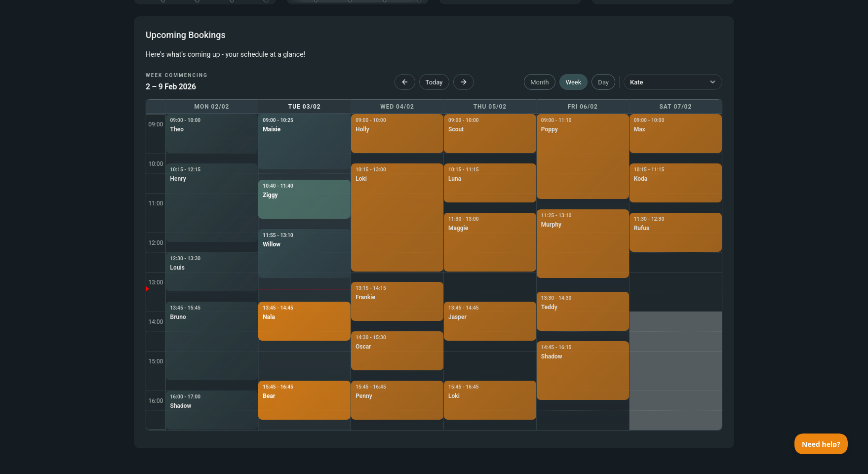Open Nala's 13:45 booking
868x474 pixels.
click(x=304, y=321)
